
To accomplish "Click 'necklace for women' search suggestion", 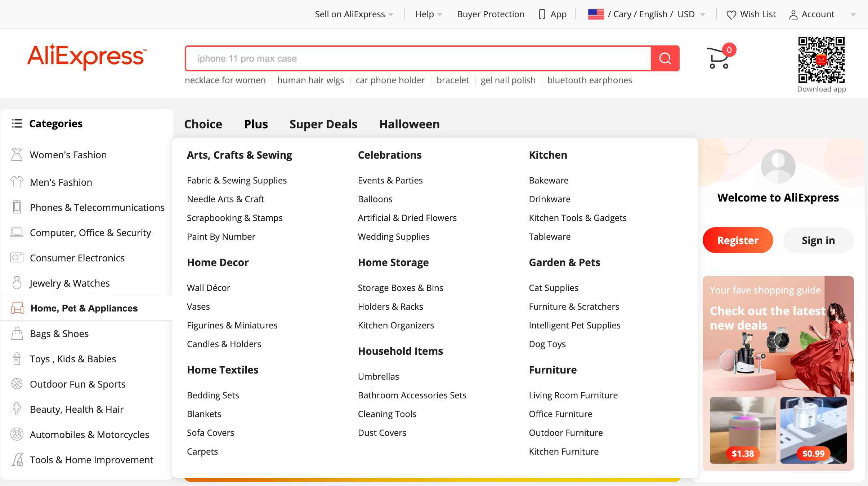I will point(225,80).
